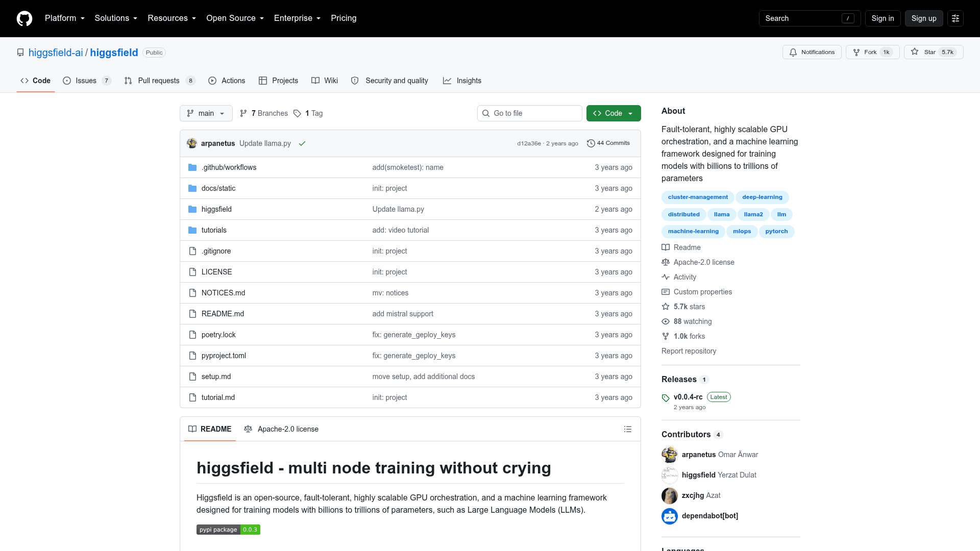Click the Search box in header
The image size is (980, 551).
[810, 18]
